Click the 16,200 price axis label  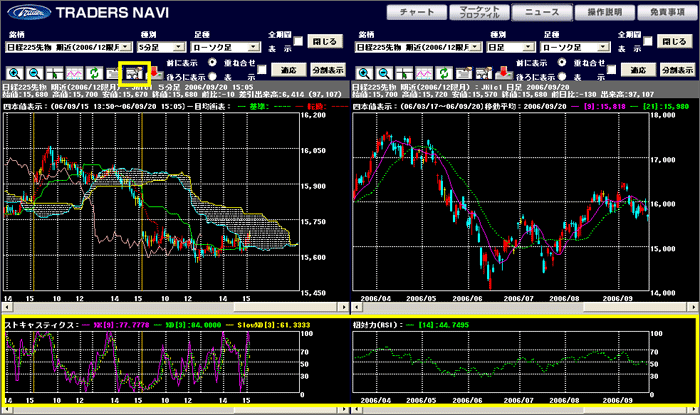pyautogui.click(x=312, y=115)
